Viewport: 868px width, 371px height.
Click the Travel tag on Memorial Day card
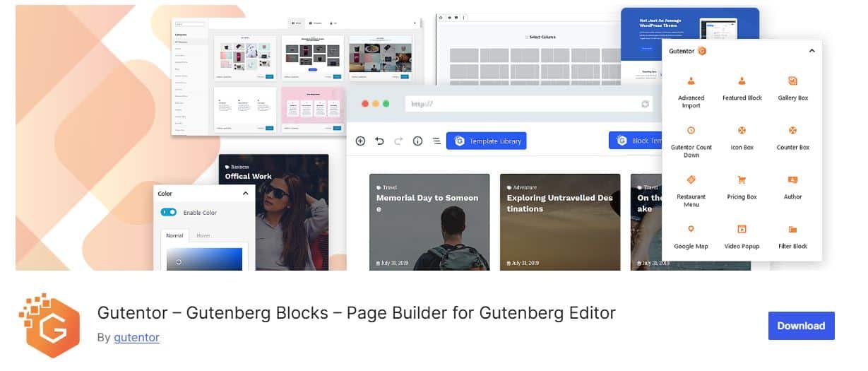pyautogui.click(x=386, y=188)
